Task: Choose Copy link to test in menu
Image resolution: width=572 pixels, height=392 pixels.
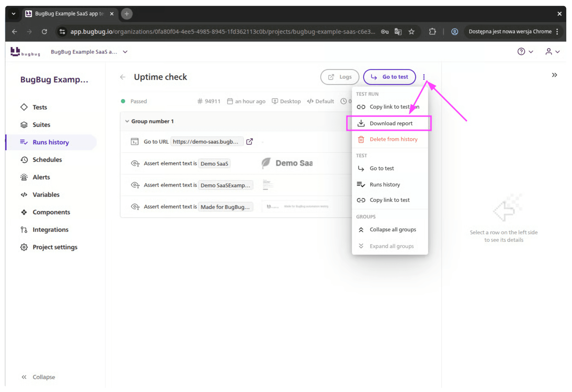Action: pyautogui.click(x=390, y=200)
